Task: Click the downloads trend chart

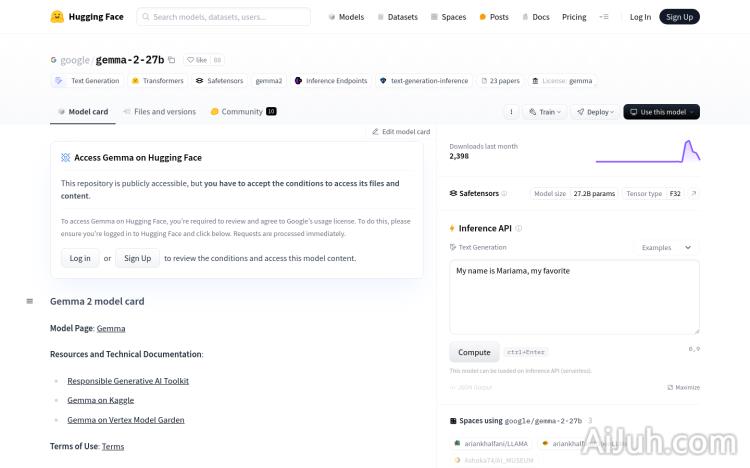Action: [647, 151]
